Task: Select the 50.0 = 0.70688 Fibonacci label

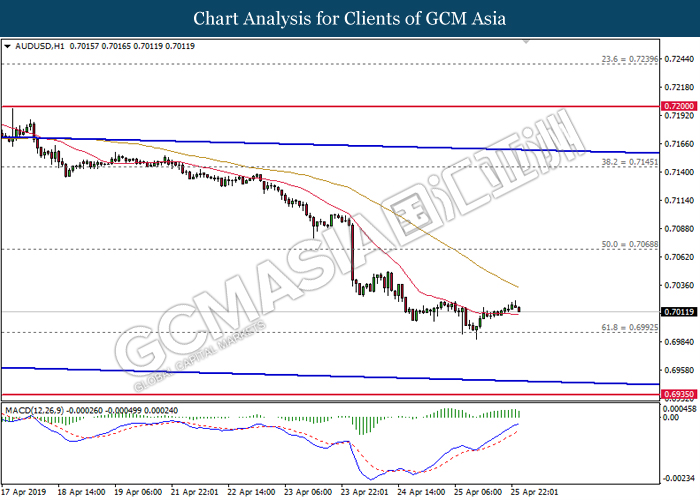Action: (629, 245)
